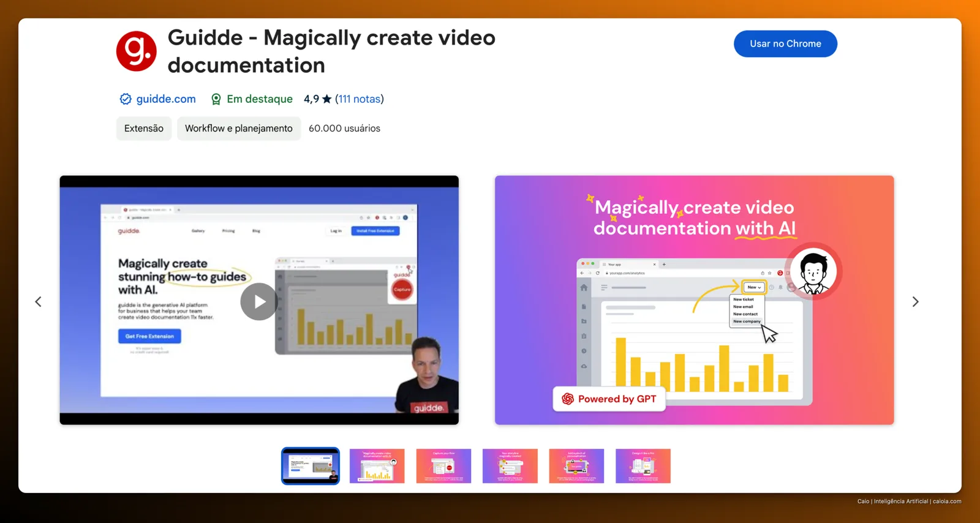Click the red Guidde logo icon
Viewport: 980px width, 523px height.
(137, 51)
